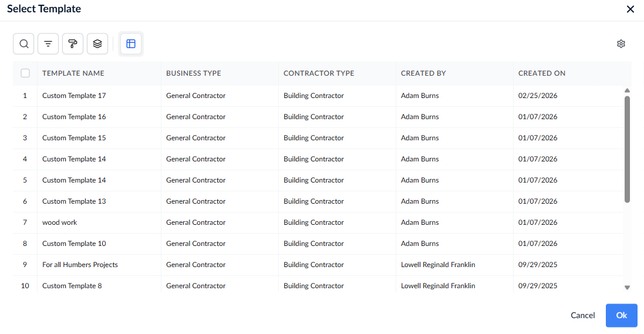Confirm selection with the Ok button
644x334 pixels.
coord(622,316)
